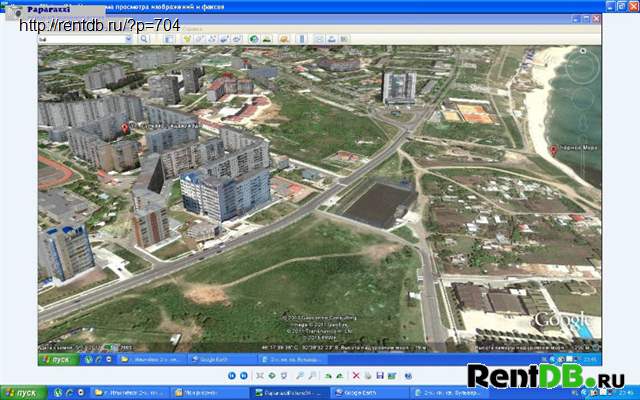Screen dimensions: 640x400
Task: Zoom out with the magnifier minus icon
Action: (312, 376)
